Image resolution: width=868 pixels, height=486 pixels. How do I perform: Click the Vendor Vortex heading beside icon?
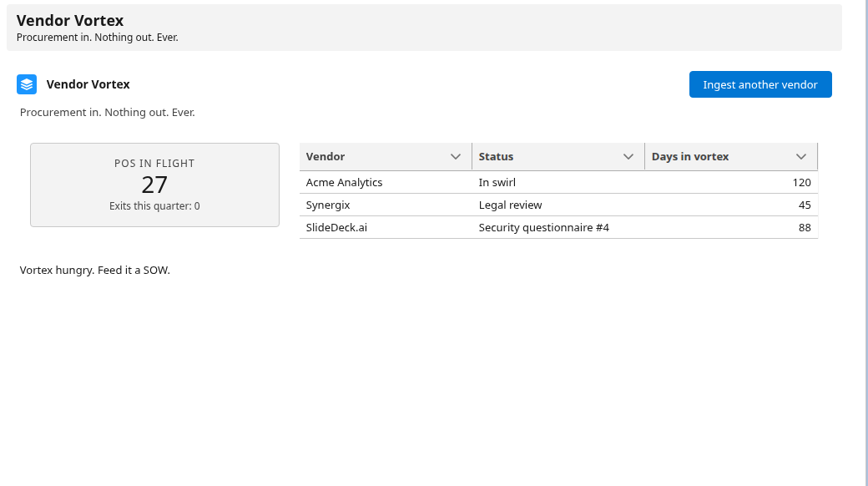click(88, 84)
